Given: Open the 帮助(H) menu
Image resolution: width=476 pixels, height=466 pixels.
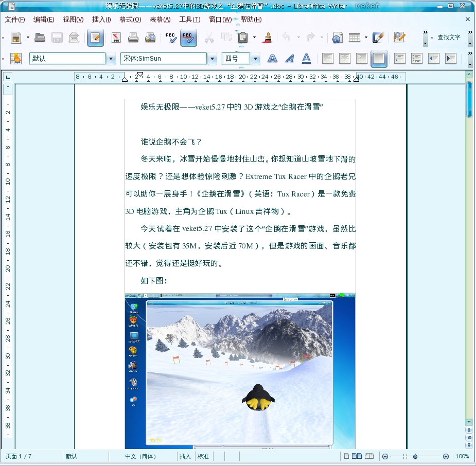Looking at the screenshot, I should point(251,20).
